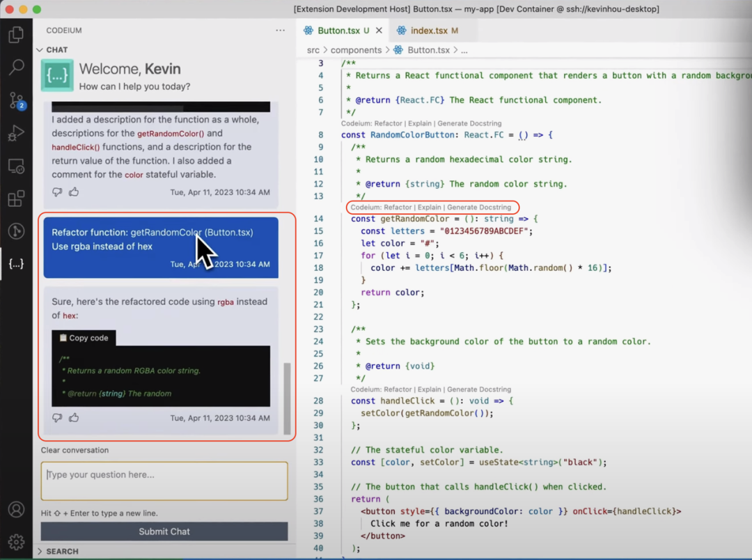Open the Manage settings gear
The height and width of the screenshot is (560, 752).
tap(16, 542)
